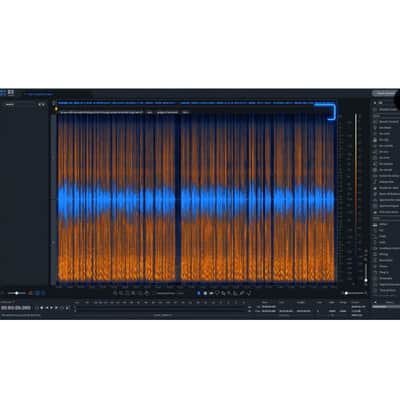This screenshot has width=400, height=400.
Task: Click the De-reverb module icon
Action: click(375, 170)
